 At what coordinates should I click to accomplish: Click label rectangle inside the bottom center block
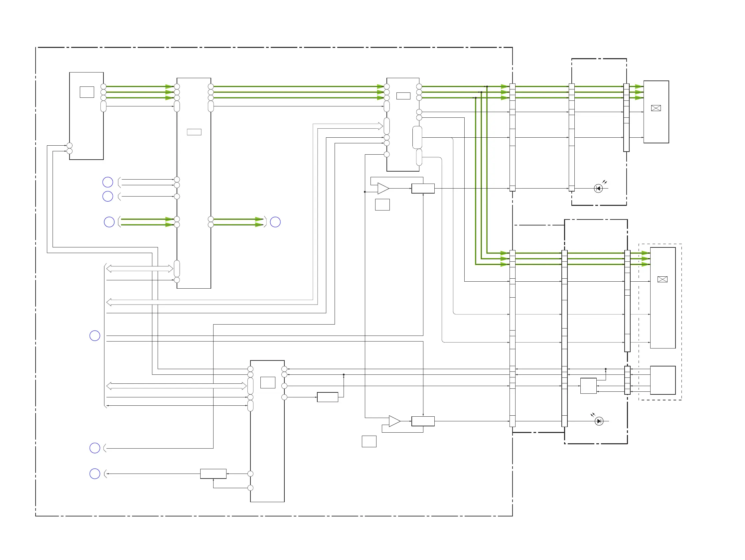[268, 382]
